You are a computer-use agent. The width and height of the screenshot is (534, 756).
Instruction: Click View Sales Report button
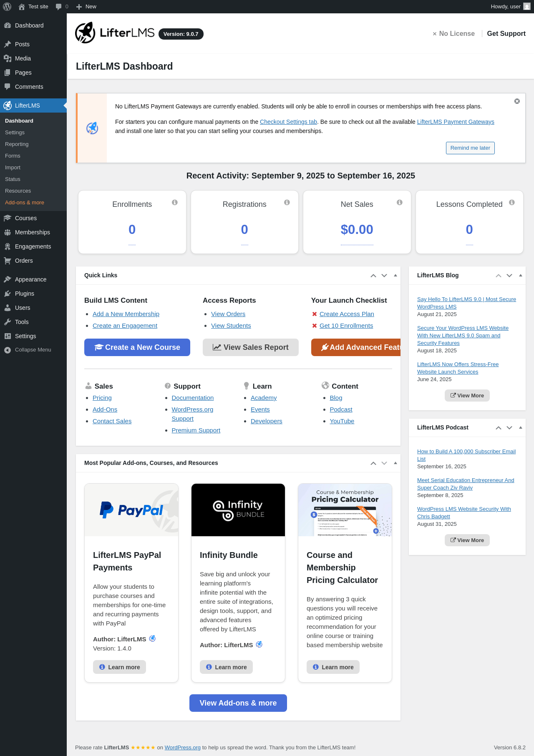[251, 347]
